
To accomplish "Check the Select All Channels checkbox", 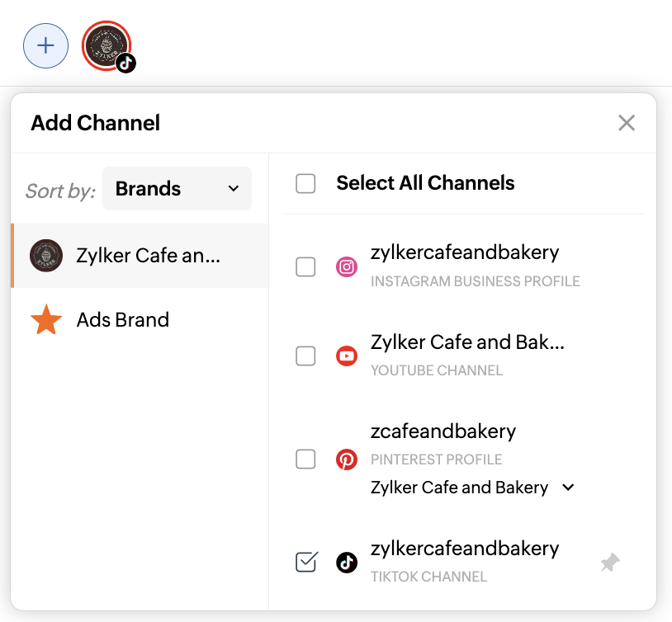I will (305, 183).
